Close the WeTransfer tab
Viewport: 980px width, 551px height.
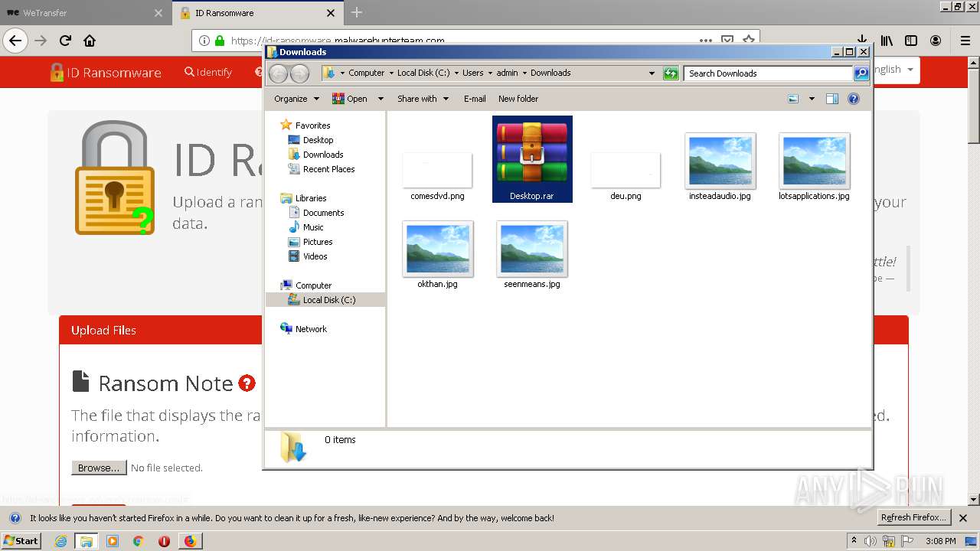coord(158,13)
